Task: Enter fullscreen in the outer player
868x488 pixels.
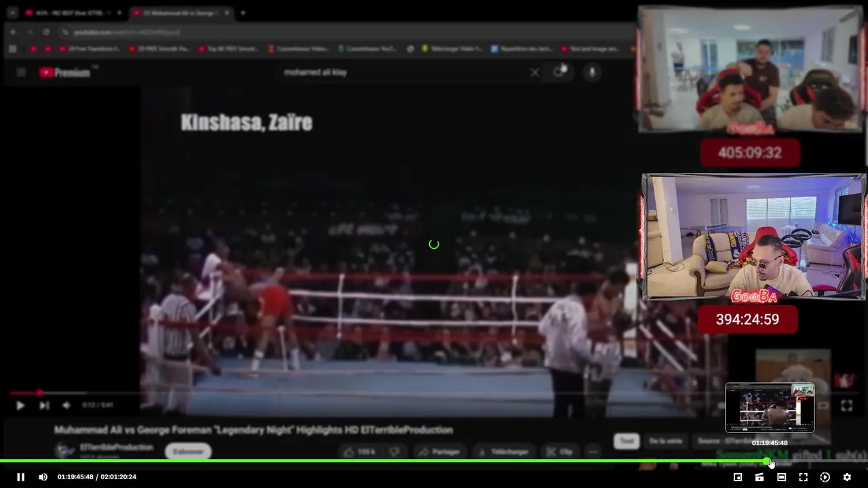Action: pyautogui.click(x=803, y=477)
